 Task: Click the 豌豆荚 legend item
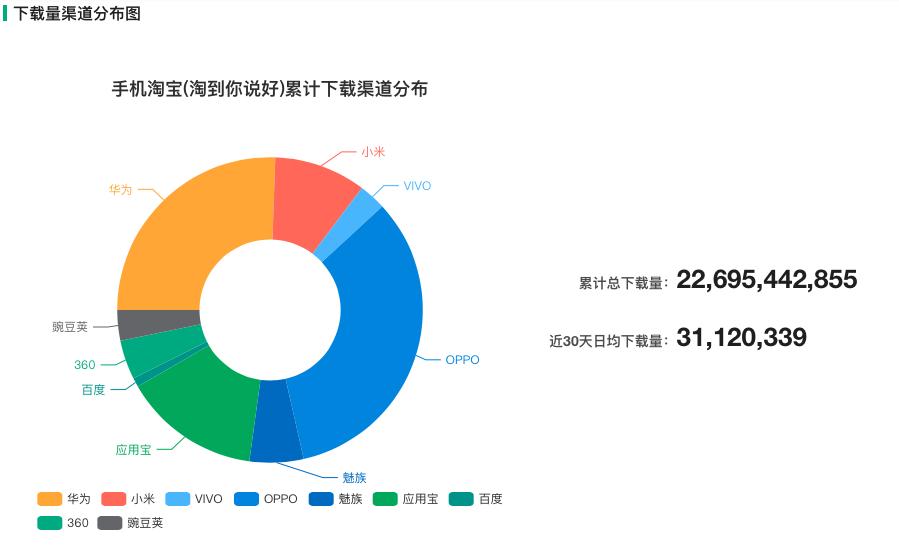tap(130, 523)
